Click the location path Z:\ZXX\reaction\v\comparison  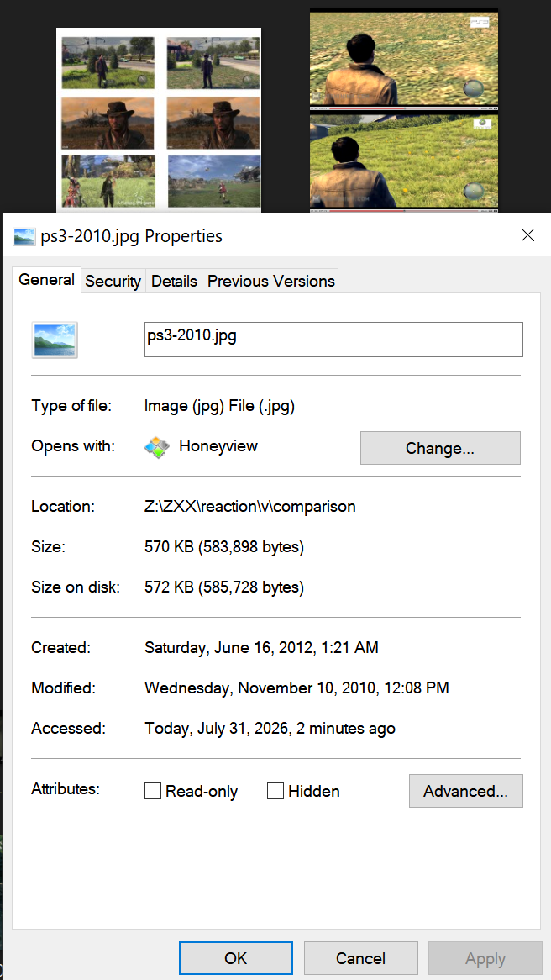pos(250,506)
